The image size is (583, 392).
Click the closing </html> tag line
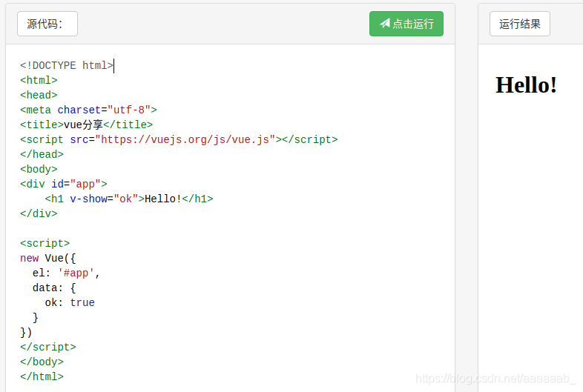tap(42, 376)
